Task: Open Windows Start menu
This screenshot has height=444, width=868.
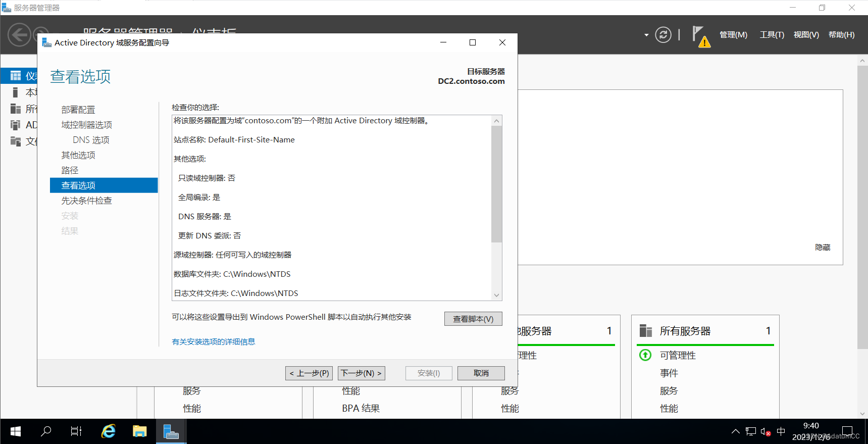Action: coord(16,431)
